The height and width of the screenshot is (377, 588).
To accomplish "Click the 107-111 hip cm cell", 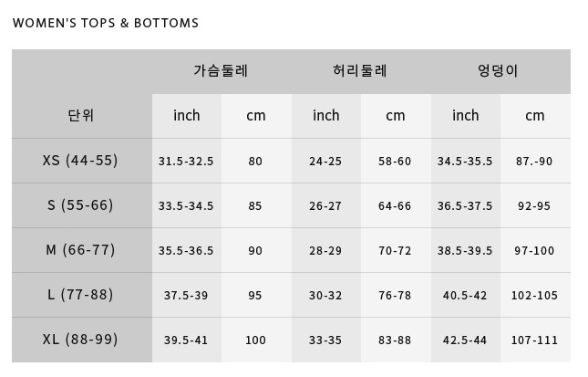I will (535, 340).
